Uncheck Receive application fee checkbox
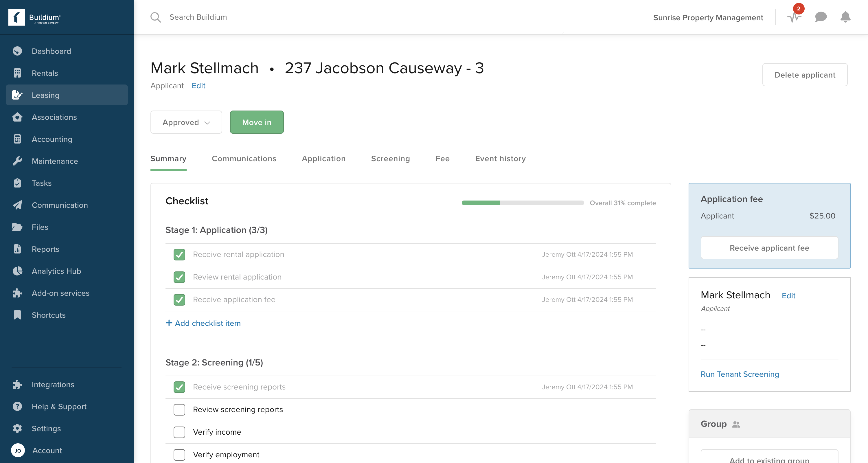 pyautogui.click(x=179, y=300)
